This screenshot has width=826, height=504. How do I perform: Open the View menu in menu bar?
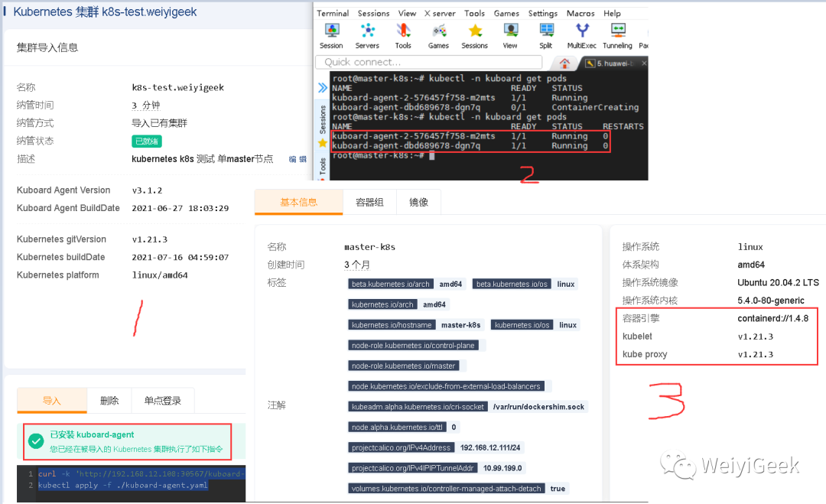click(407, 13)
